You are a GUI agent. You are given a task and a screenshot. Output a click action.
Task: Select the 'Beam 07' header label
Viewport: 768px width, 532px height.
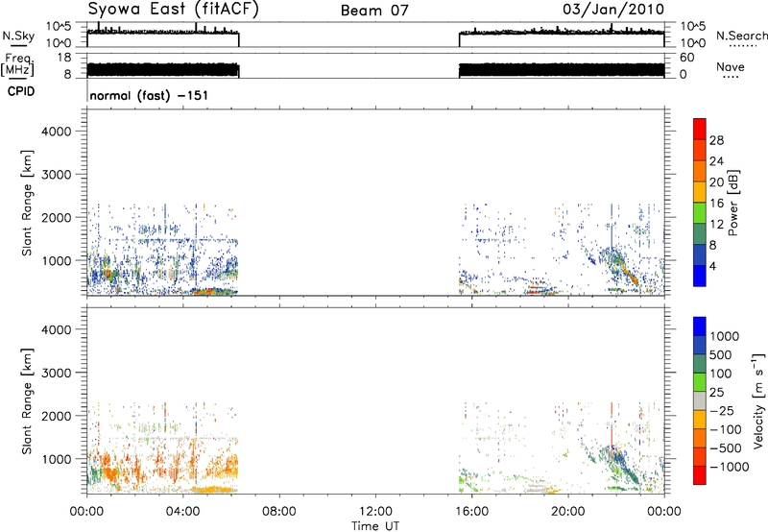pos(374,11)
